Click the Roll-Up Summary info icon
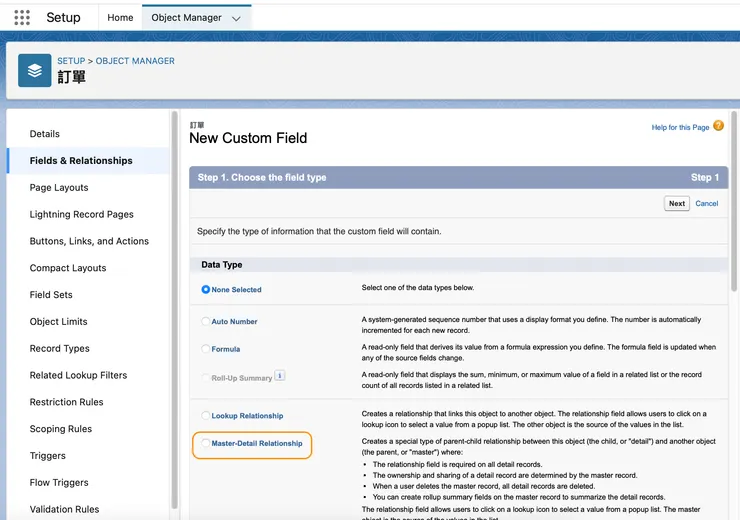 point(280,376)
